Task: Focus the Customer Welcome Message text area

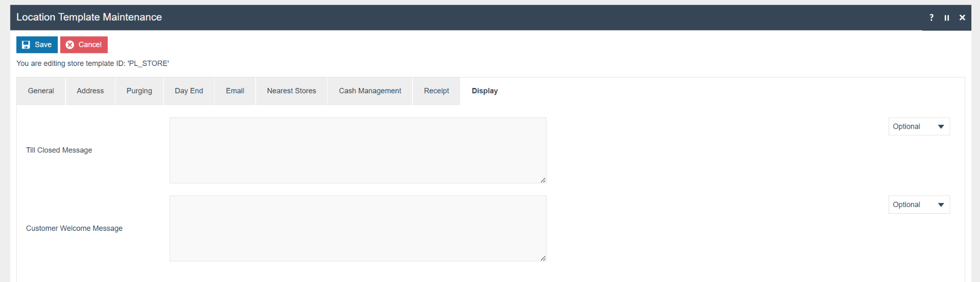Action: pyautogui.click(x=357, y=228)
